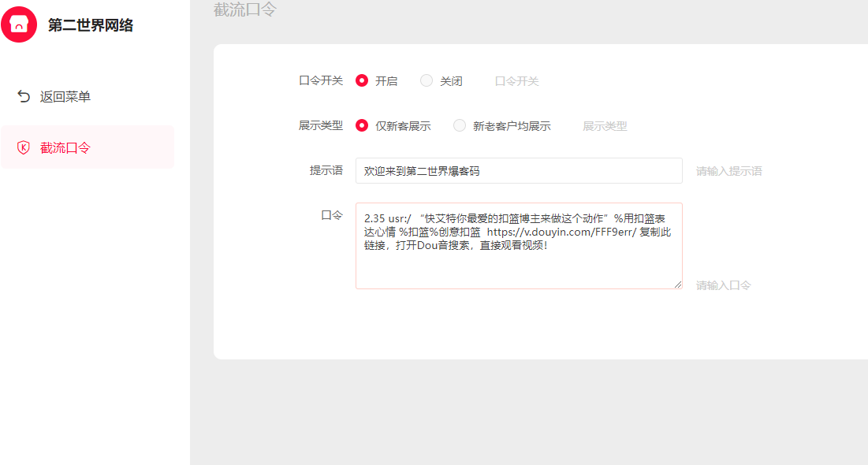Click the red store logo icon

coord(19,24)
